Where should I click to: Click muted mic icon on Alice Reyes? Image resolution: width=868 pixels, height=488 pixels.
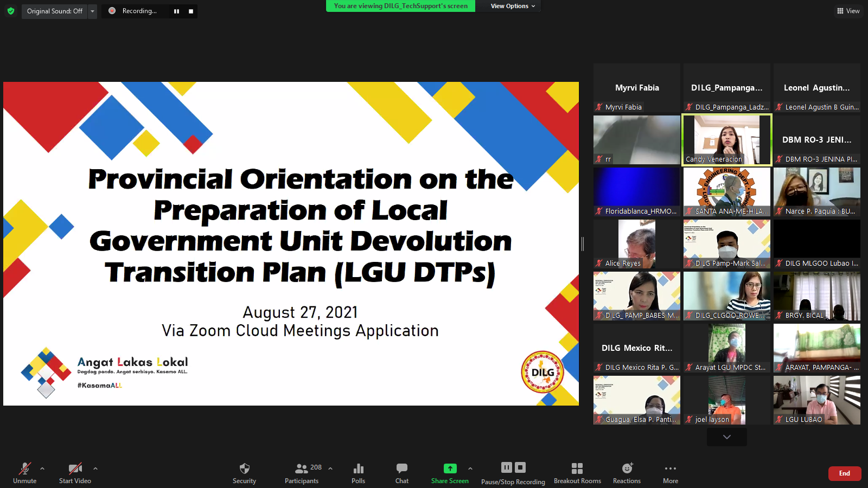(599, 264)
